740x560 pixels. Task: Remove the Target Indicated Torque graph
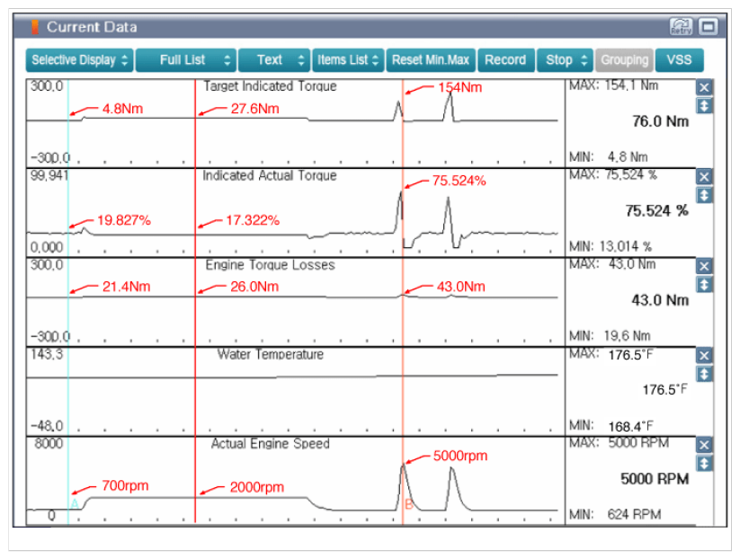[704, 87]
